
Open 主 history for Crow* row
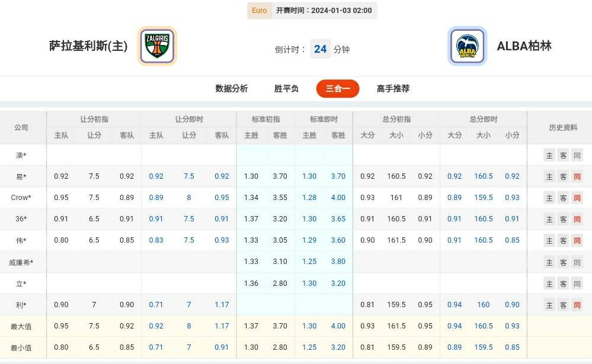(x=549, y=198)
